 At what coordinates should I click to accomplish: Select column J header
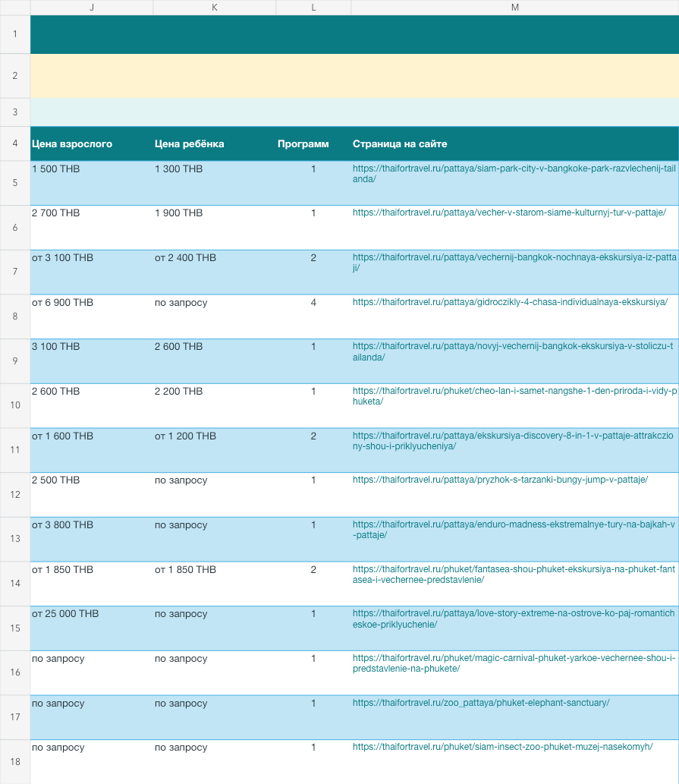click(x=92, y=8)
